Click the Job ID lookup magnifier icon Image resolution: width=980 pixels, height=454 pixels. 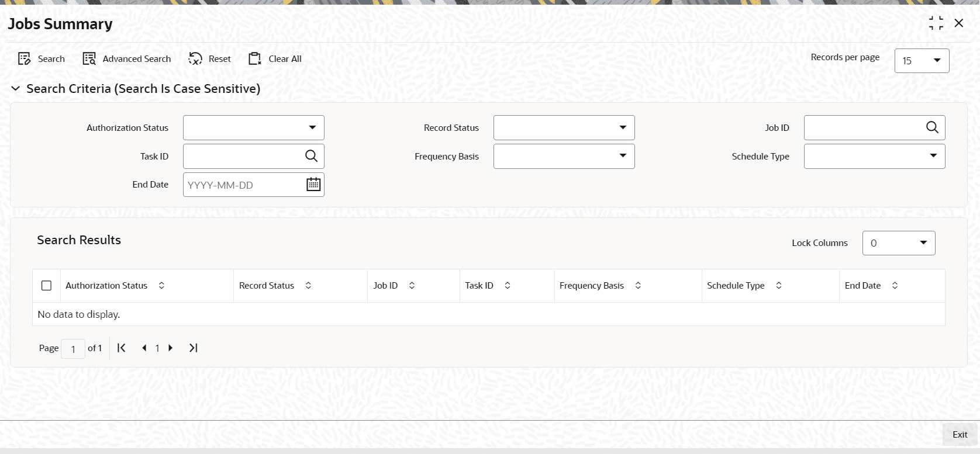coord(932,127)
